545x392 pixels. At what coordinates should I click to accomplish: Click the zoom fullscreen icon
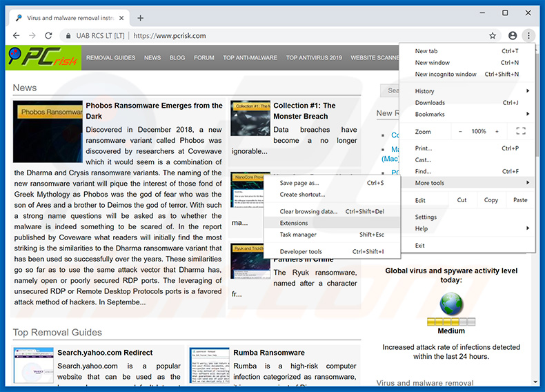tap(521, 131)
